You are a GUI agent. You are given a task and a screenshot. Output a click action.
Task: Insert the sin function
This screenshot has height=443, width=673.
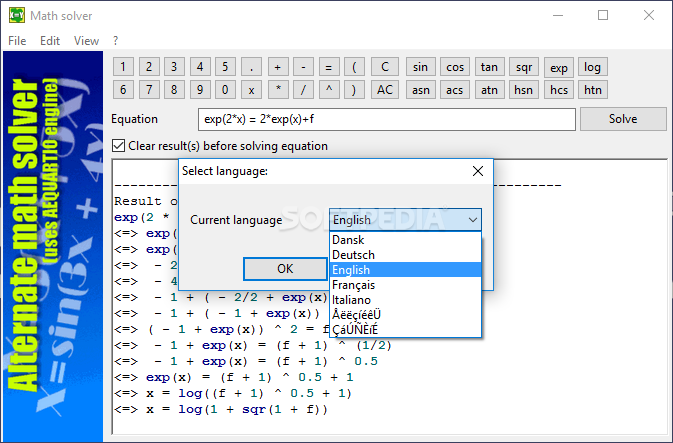[x=421, y=67]
